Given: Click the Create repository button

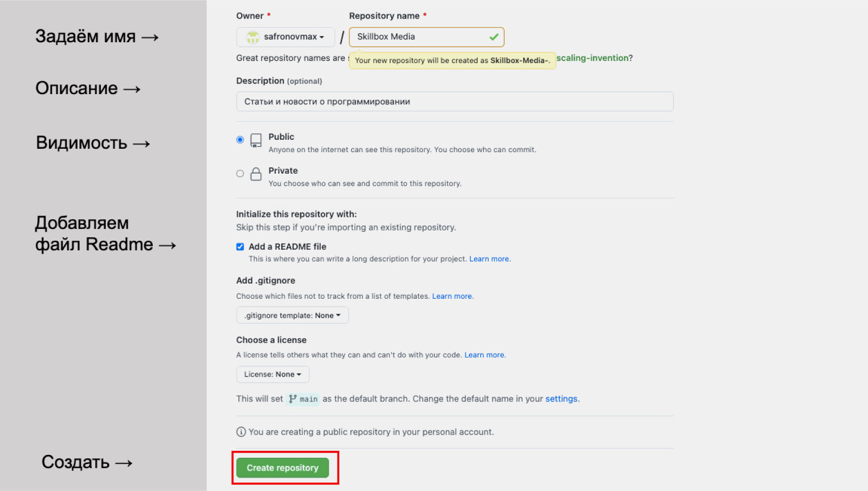Looking at the screenshot, I should coord(282,468).
